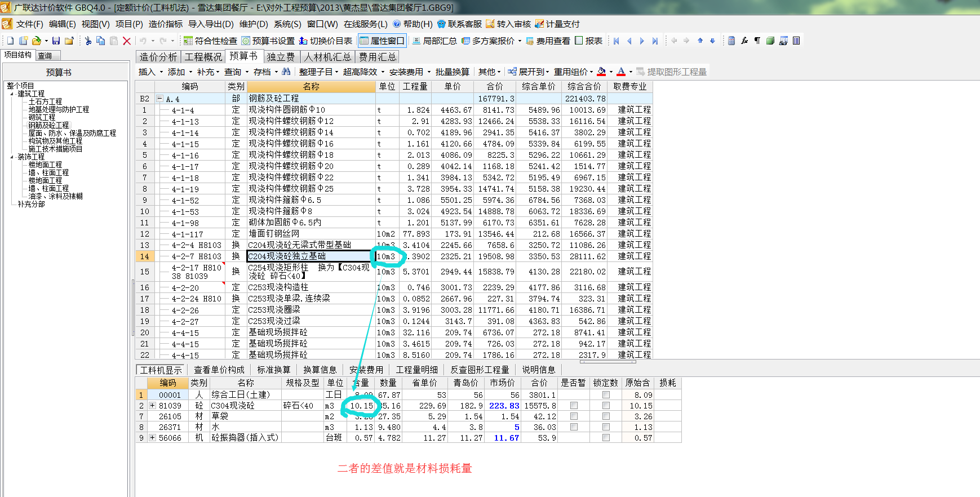Click 联系客服 contact support
Image resolution: width=980 pixels, height=497 pixels.
point(459,24)
